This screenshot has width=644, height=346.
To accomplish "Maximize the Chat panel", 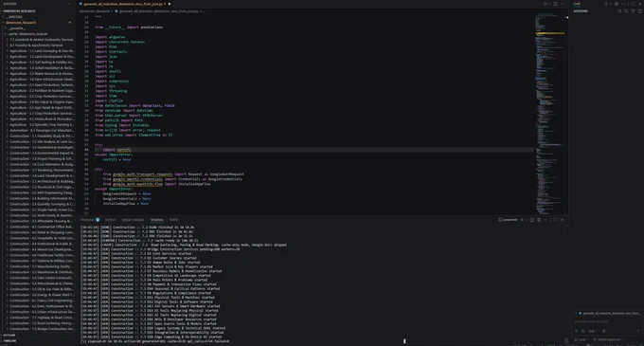I will tap(633, 4).
